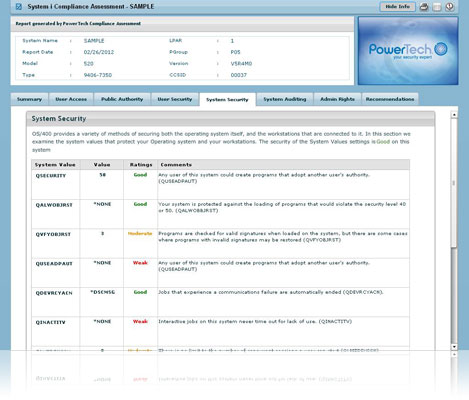This screenshot has height=400, width=469.
Task: Click the Model value 520
Action: tap(89, 64)
